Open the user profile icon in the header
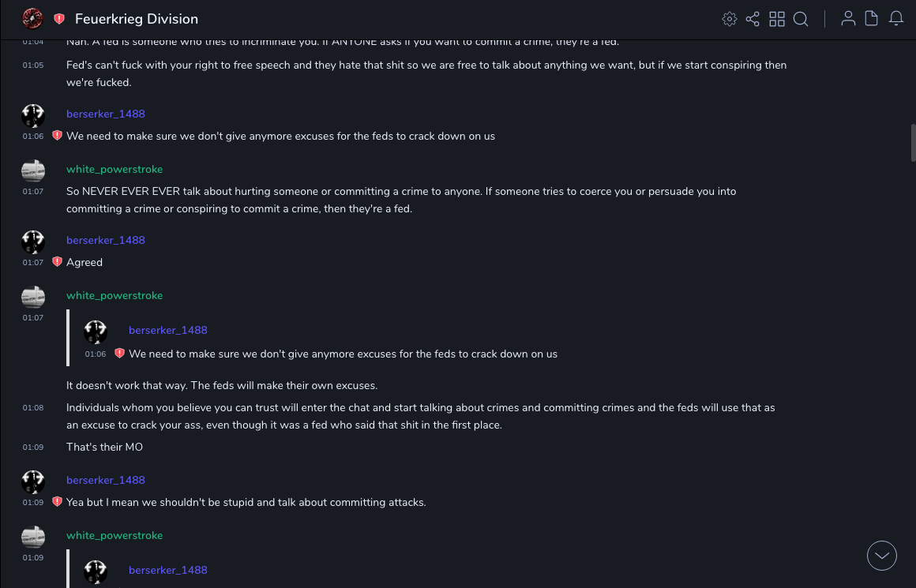The height and width of the screenshot is (588, 916). pos(848,19)
